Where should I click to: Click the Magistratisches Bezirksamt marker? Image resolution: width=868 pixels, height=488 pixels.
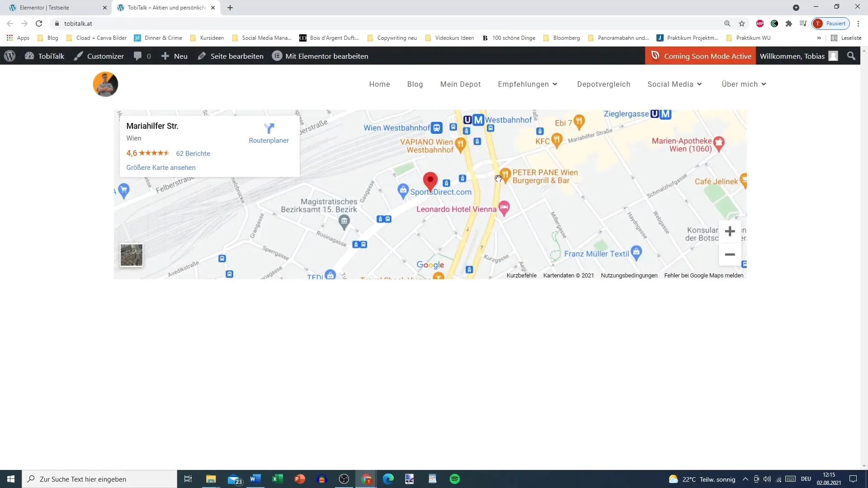344,221
